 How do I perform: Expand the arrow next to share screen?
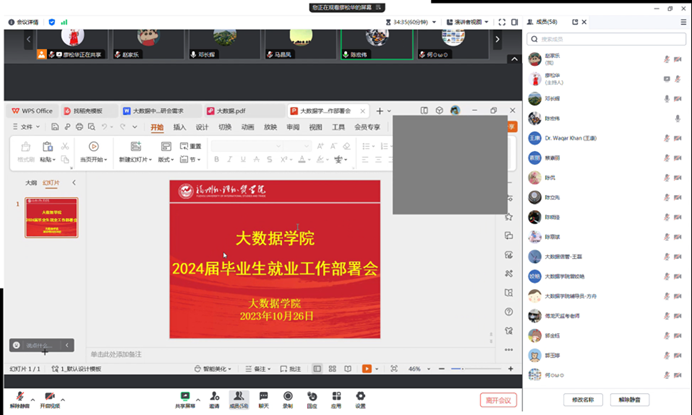pyautogui.click(x=198, y=396)
